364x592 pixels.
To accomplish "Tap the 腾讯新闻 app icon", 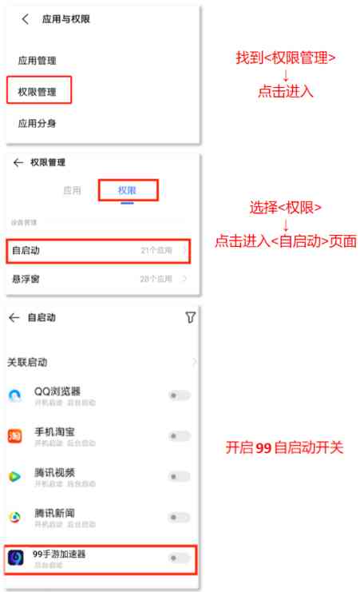I will 15,517.
